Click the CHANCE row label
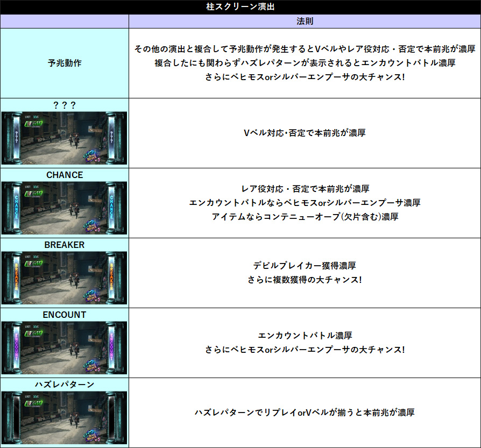Screen dimensions: 481x448 [x=65, y=175]
